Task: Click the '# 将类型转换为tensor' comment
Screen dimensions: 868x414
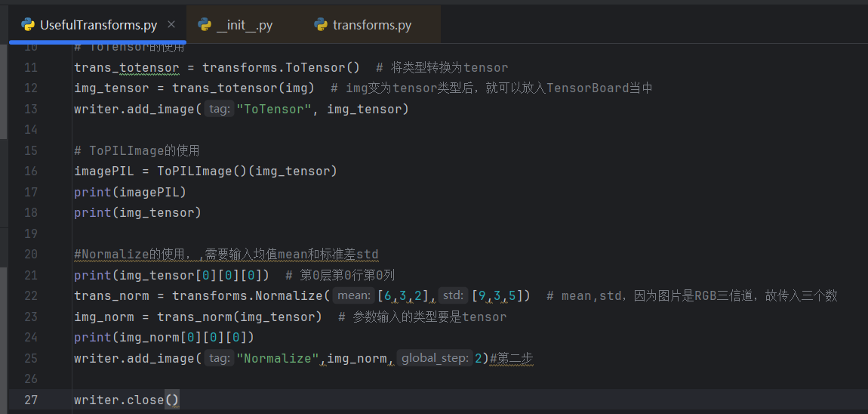Action: click(x=442, y=67)
